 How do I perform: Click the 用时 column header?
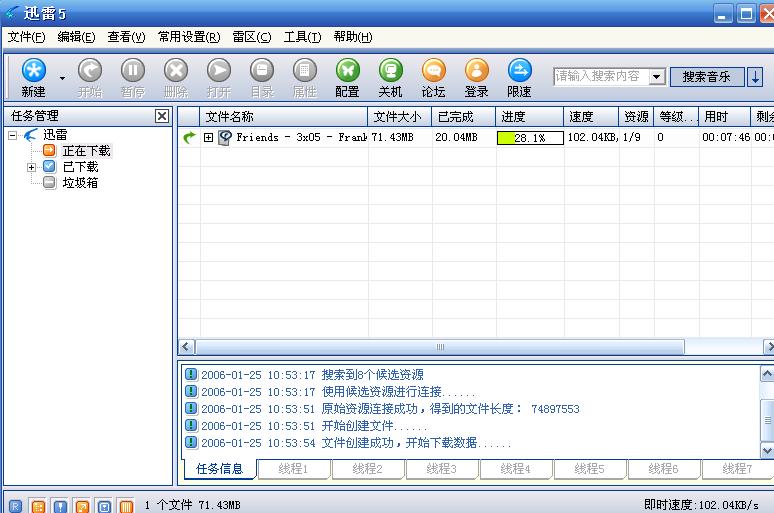724,117
